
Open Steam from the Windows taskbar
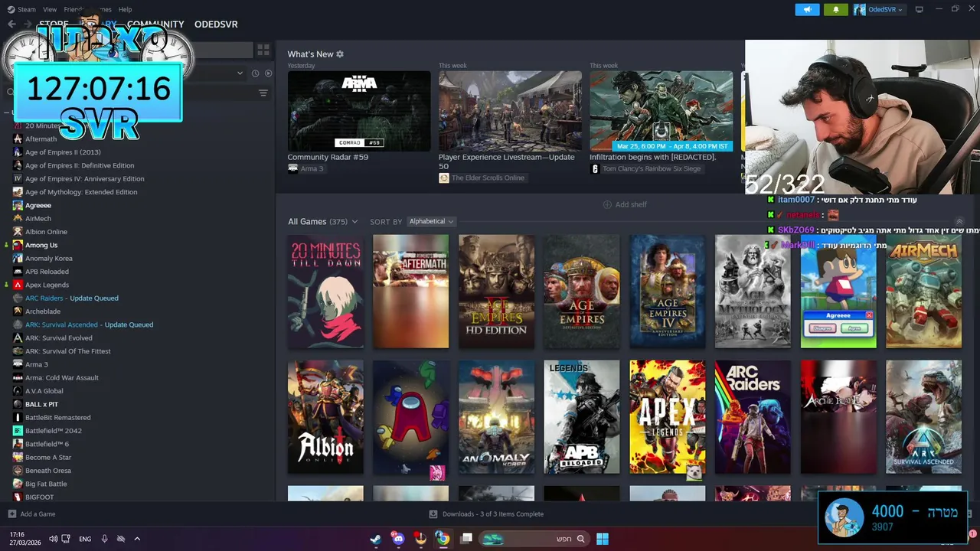click(375, 539)
